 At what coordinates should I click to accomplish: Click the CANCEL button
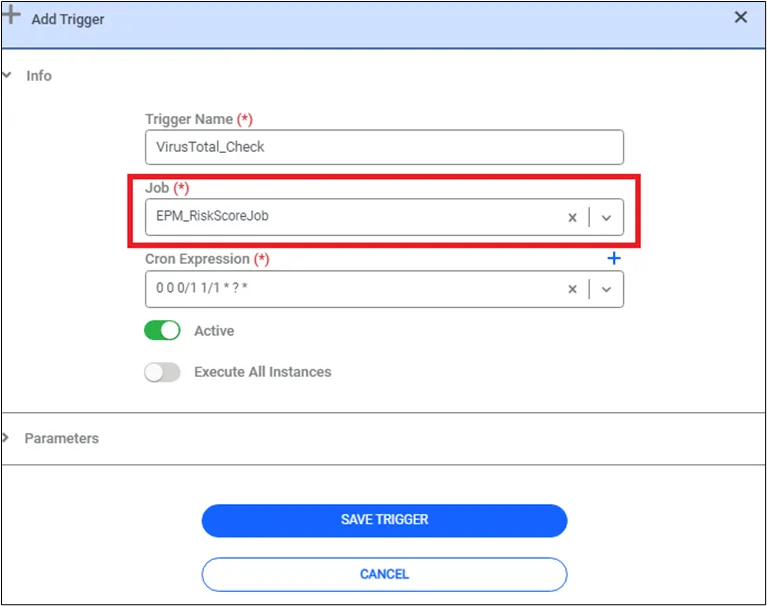pyautogui.click(x=384, y=574)
